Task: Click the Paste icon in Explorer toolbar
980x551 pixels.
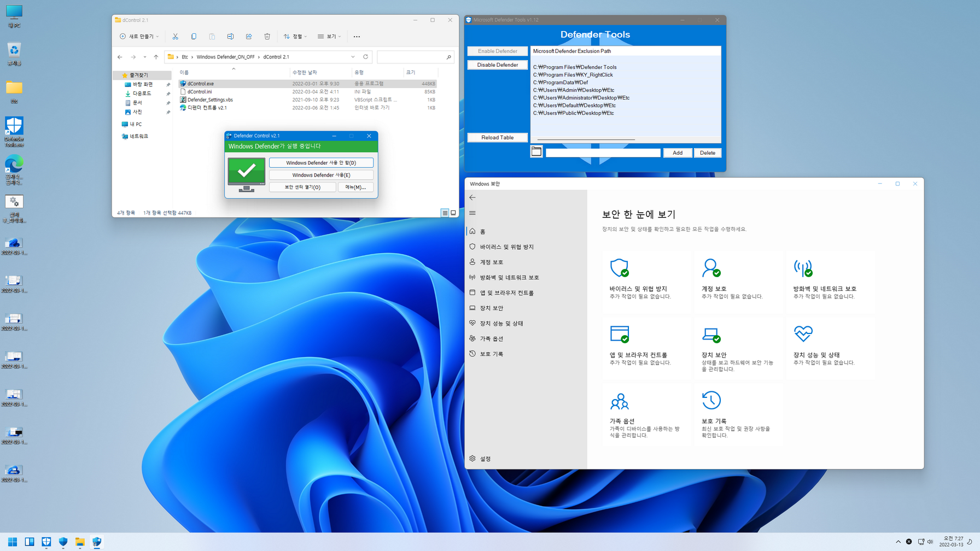Action: point(212,37)
